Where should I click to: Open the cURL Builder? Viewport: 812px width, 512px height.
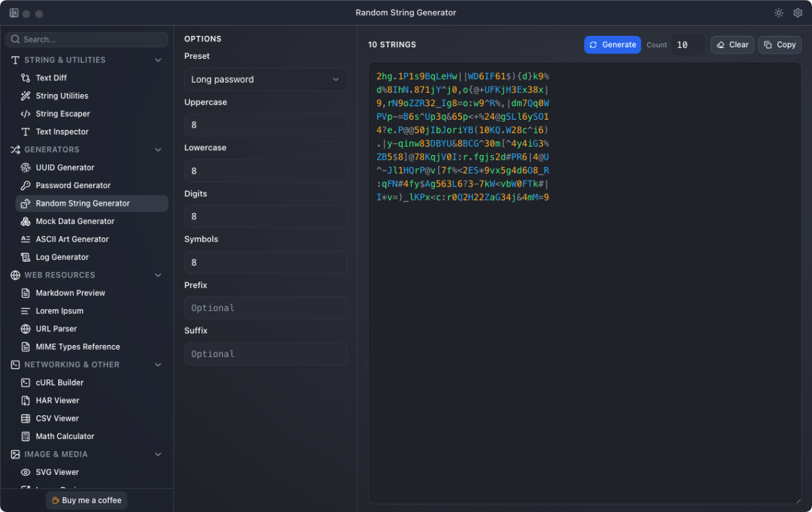tap(60, 382)
